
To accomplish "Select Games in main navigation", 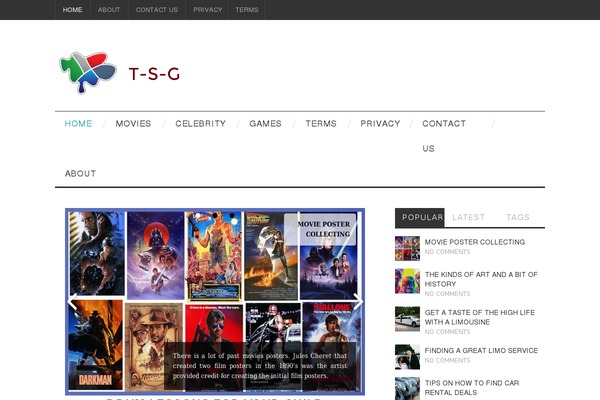I will click(x=266, y=124).
